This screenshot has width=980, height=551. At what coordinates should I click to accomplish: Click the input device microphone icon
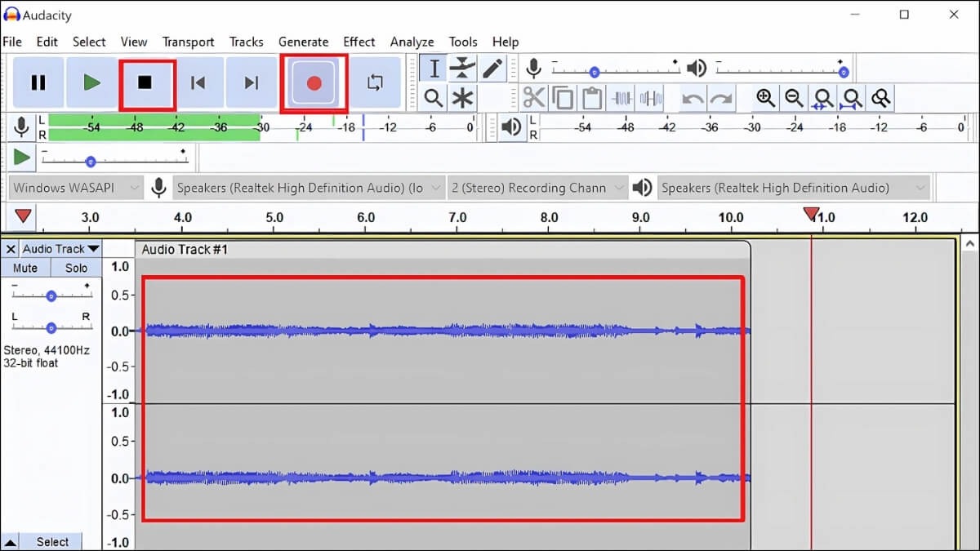pyautogui.click(x=158, y=188)
